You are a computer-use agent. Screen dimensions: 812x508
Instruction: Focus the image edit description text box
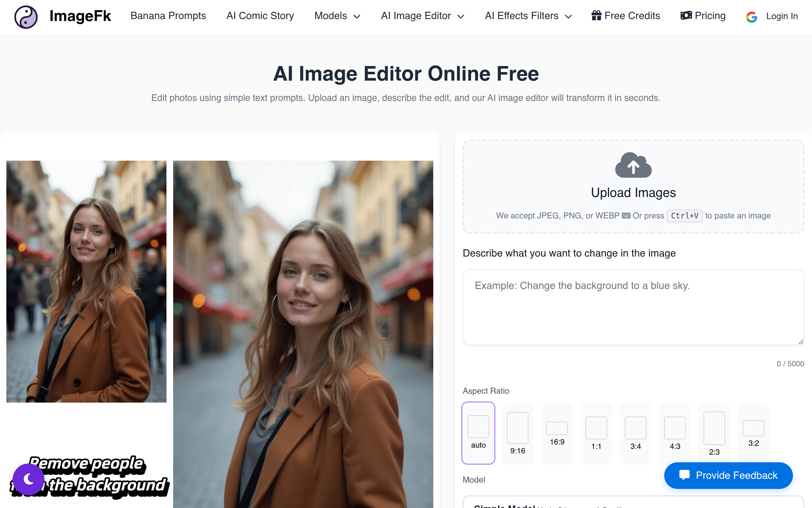tap(633, 307)
